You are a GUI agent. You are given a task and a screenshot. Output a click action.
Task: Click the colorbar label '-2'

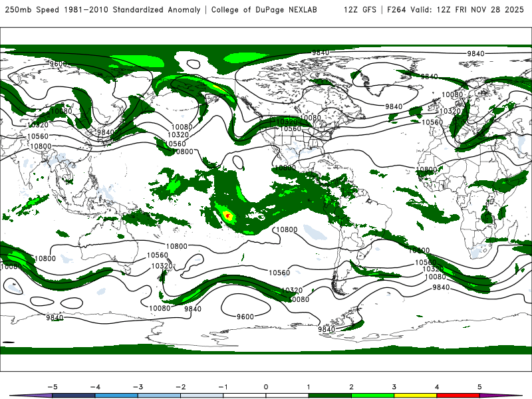point(180,387)
